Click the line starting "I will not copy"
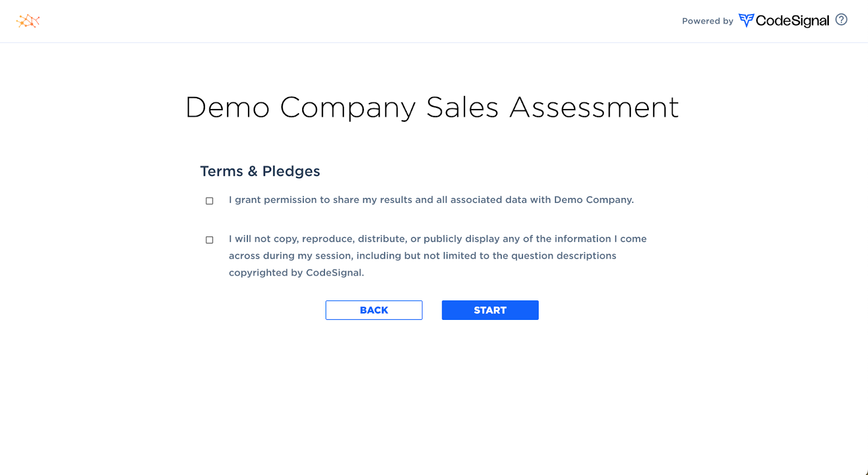868x475 pixels. click(438, 239)
